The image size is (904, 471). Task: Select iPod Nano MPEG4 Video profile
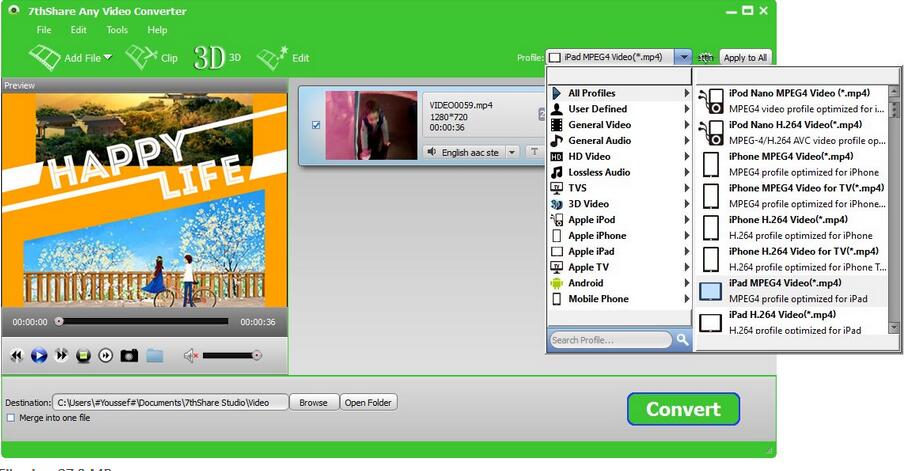(791, 101)
